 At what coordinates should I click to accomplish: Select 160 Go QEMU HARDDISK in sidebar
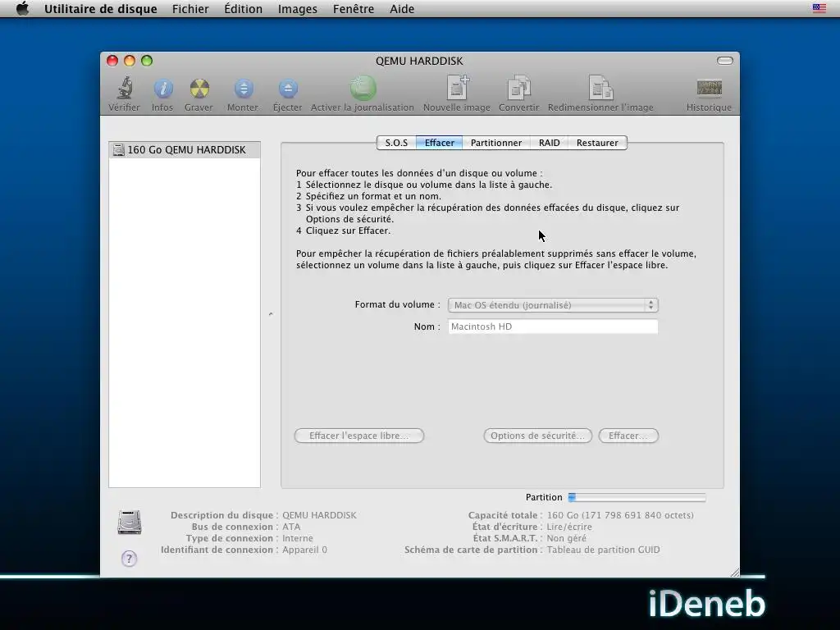pyautogui.click(x=185, y=150)
